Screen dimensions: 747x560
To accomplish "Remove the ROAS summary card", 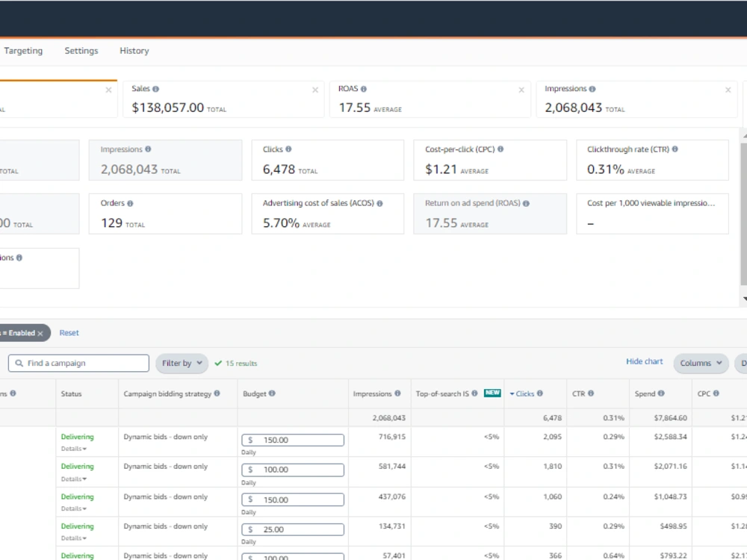I will [x=521, y=90].
